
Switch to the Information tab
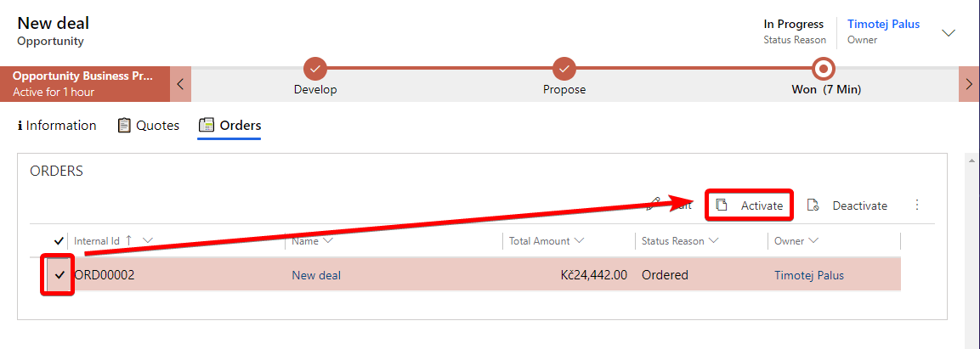tap(57, 126)
